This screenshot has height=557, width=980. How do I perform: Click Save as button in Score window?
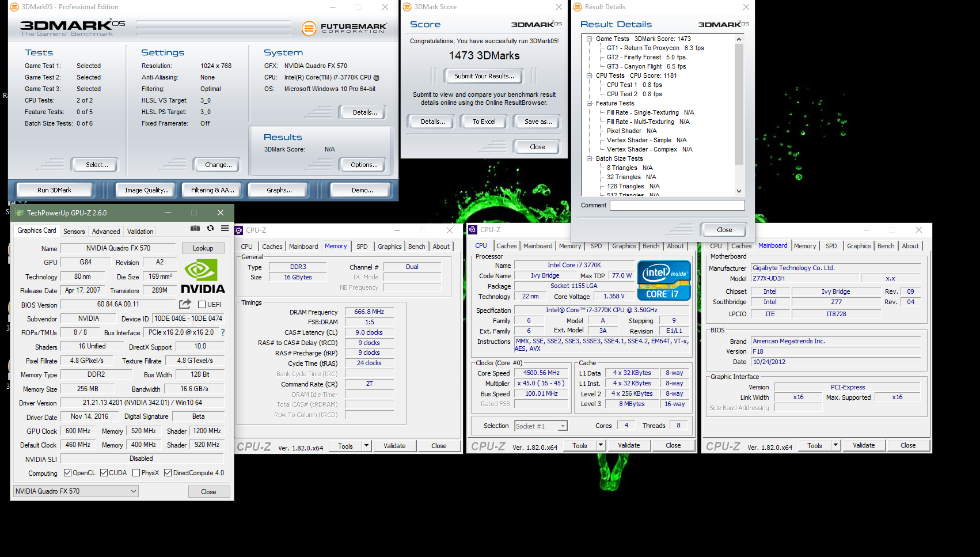point(538,122)
